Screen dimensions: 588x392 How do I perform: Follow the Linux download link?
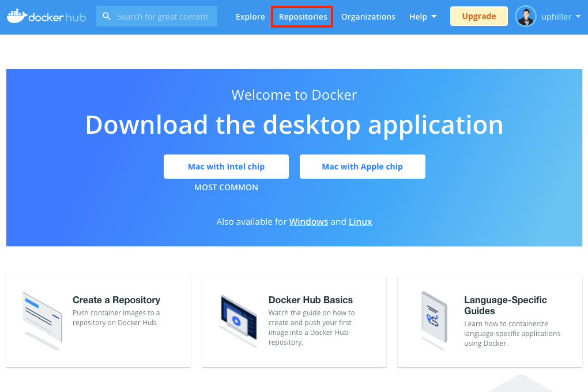pos(360,222)
